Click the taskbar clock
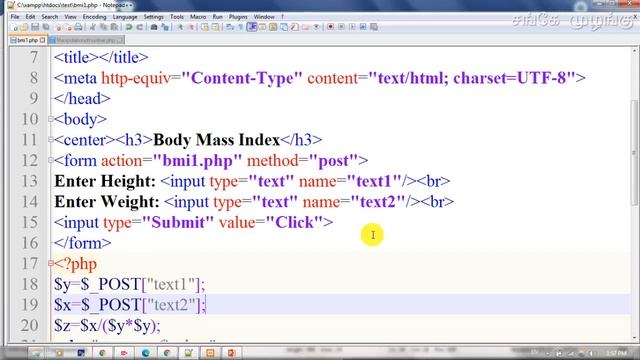640x360 pixels. (x=616, y=353)
